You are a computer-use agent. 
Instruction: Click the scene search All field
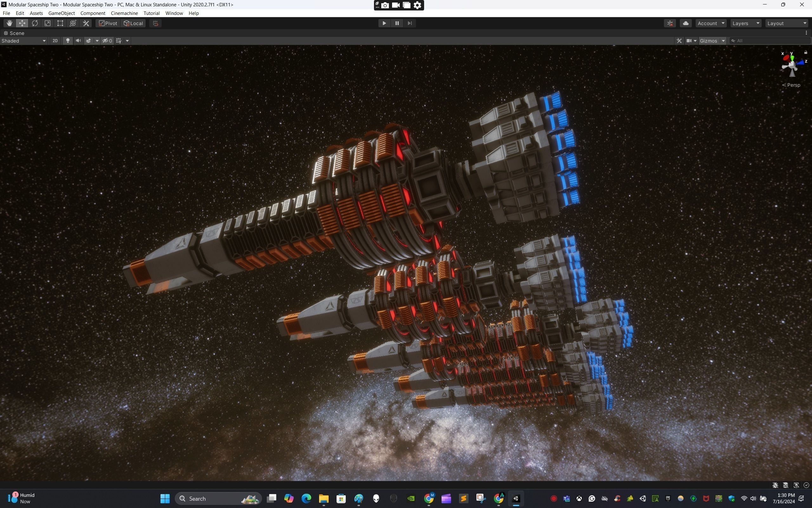(x=770, y=41)
